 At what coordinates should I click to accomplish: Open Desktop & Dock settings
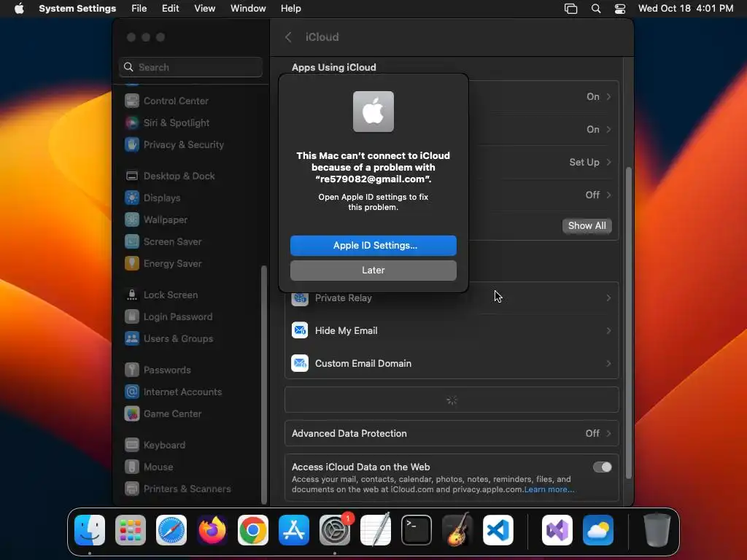(x=169, y=176)
